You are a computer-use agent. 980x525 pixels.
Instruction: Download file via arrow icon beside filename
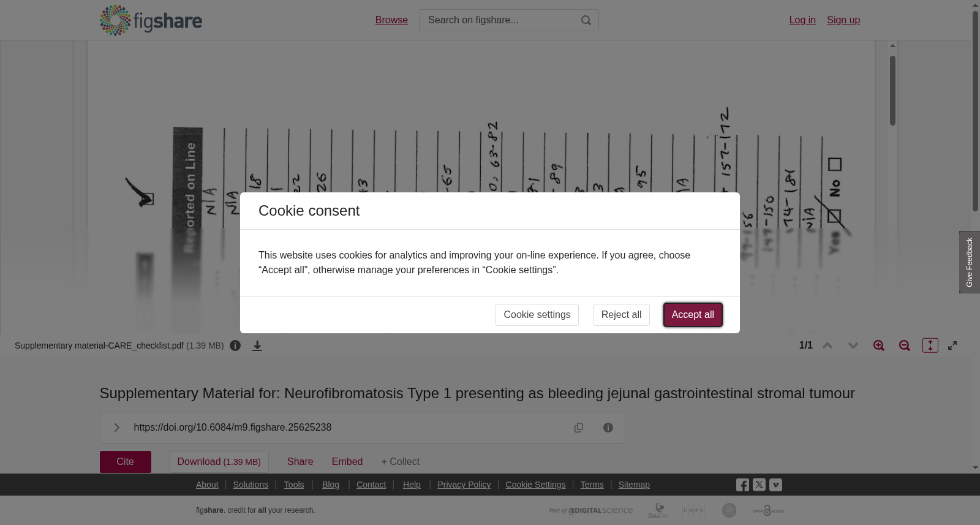(257, 346)
